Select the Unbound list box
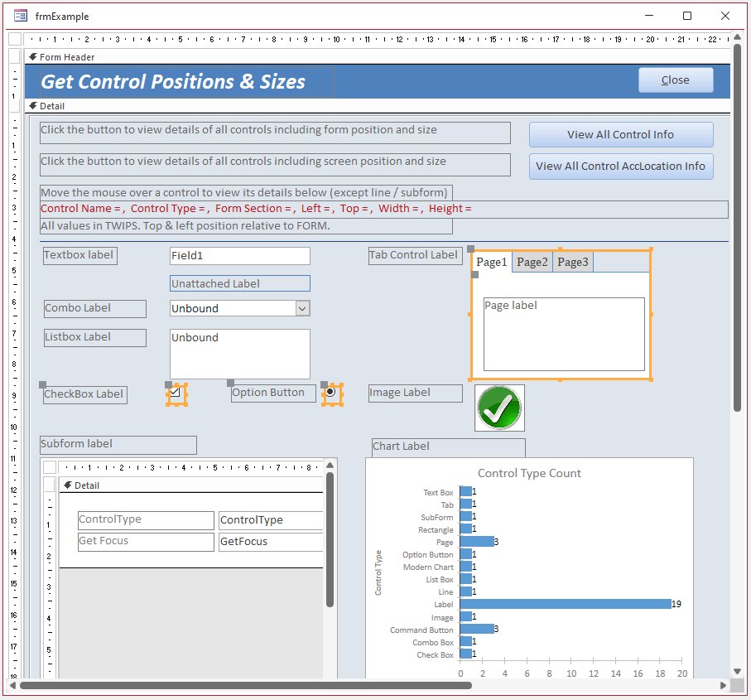751x700 pixels. [x=240, y=354]
